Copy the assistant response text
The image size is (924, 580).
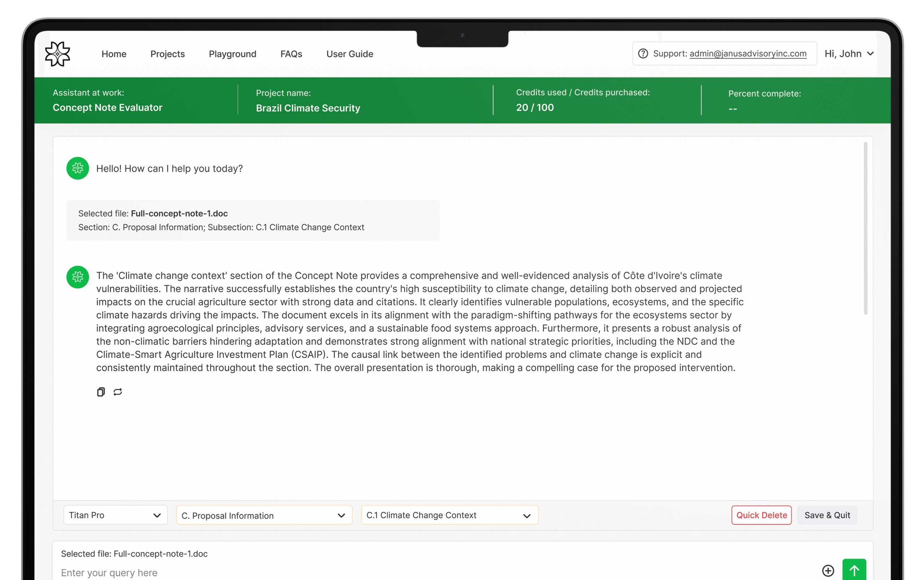pyautogui.click(x=101, y=391)
